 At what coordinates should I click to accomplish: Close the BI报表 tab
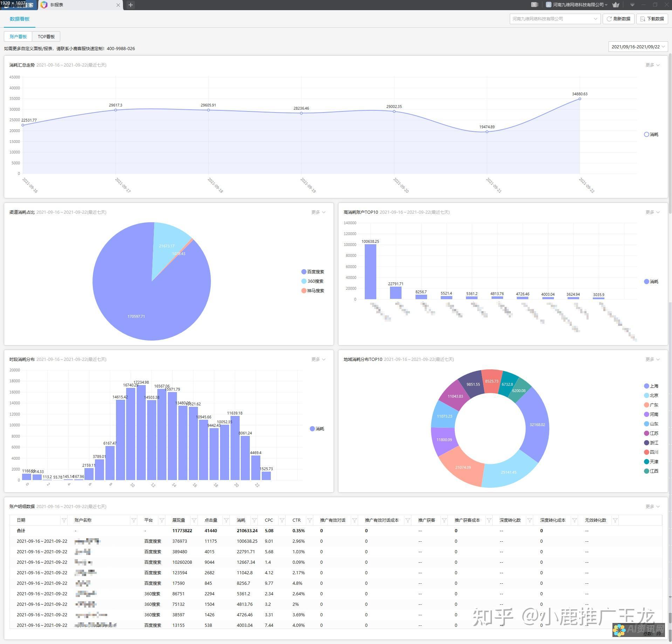point(118,5)
